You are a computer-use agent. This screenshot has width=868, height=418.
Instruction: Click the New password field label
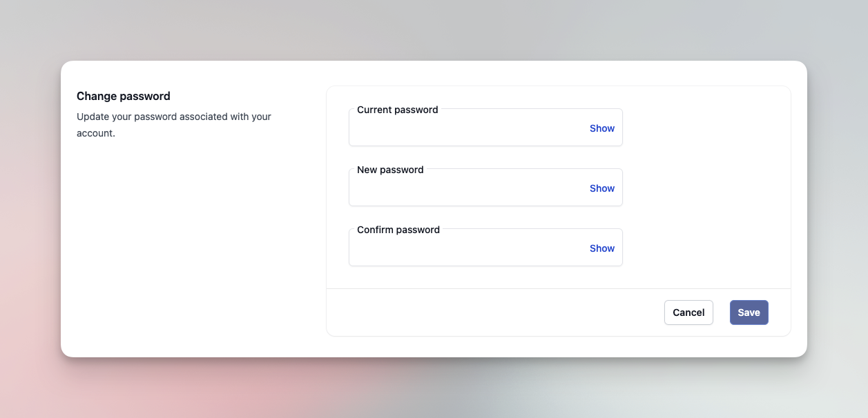pyautogui.click(x=390, y=170)
